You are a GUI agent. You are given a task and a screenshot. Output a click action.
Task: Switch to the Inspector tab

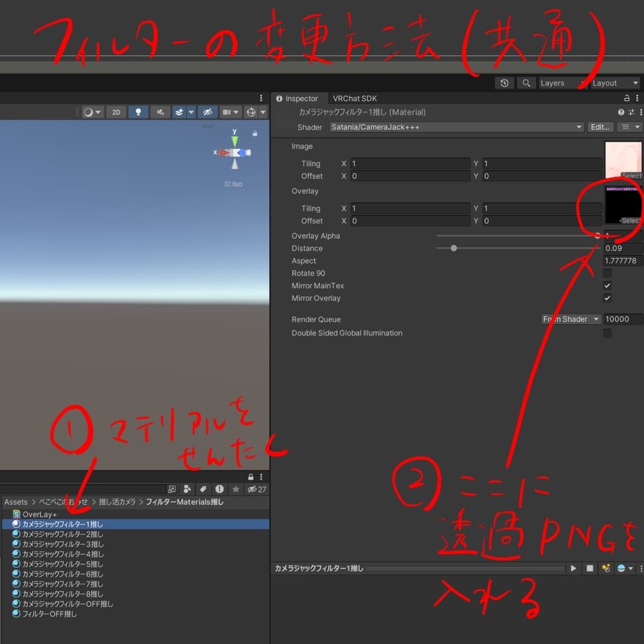coord(297,99)
